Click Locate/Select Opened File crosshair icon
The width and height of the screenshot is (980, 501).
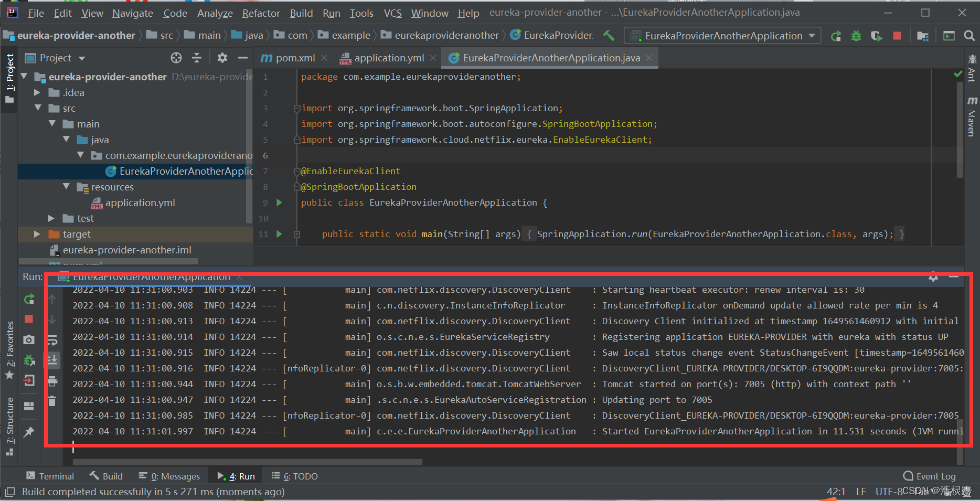tap(176, 58)
